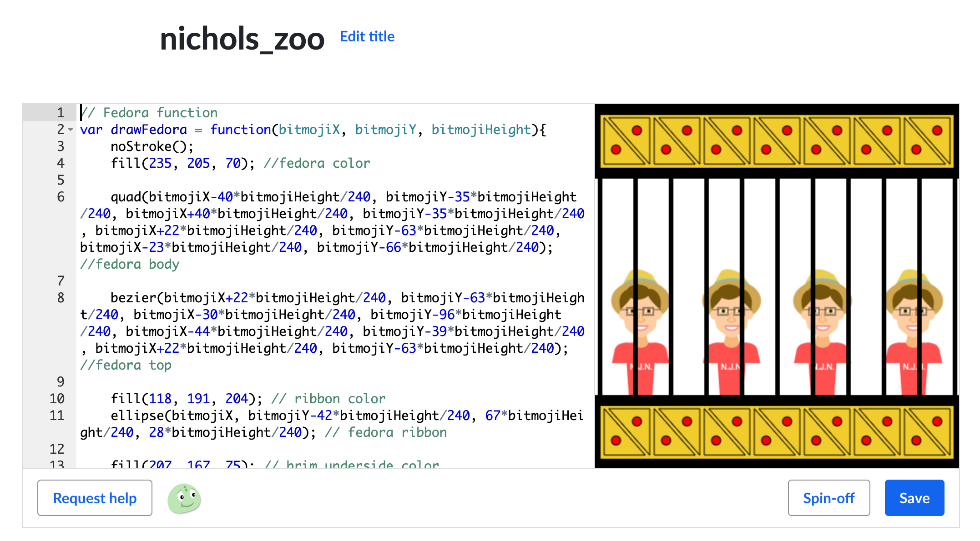Click the top-right yellow tile's red dot
The height and width of the screenshot is (541, 980).
point(937,131)
